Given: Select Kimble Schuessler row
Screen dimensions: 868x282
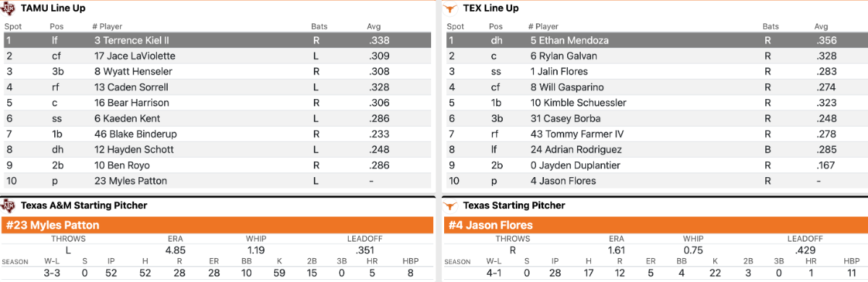Looking at the screenshot, I should coord(655,103).
